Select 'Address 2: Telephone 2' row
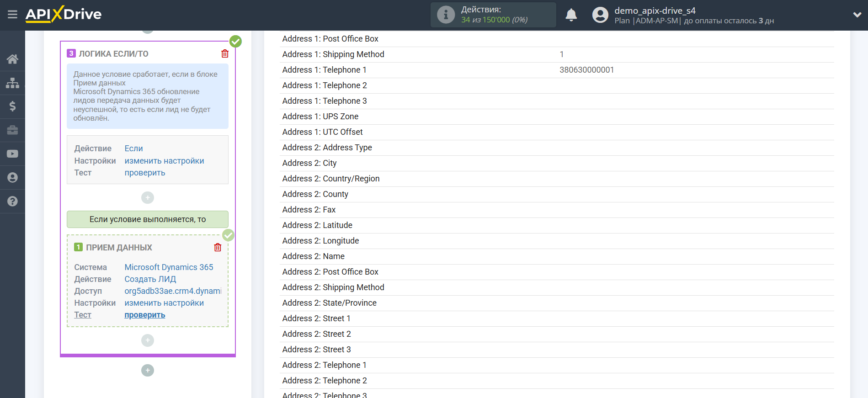 point(557,381)
